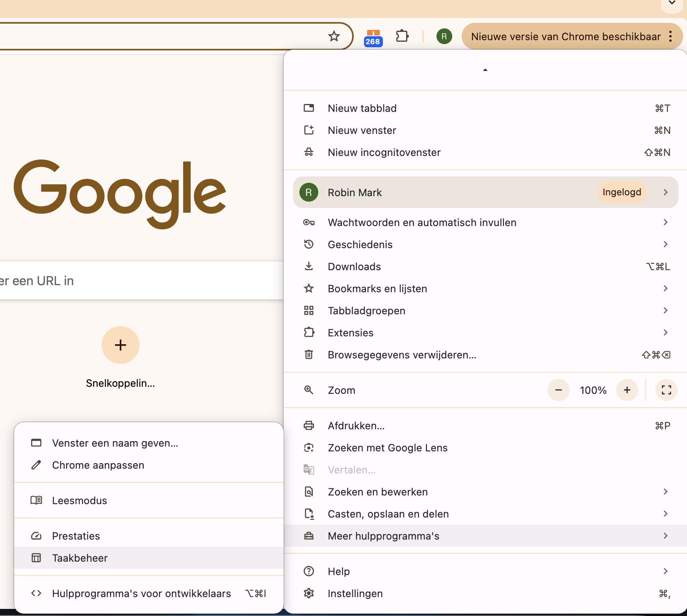This screenshot has width=687, height=616.
Task: Increase zoom with the plus control
Action: (x=627, y=390)
